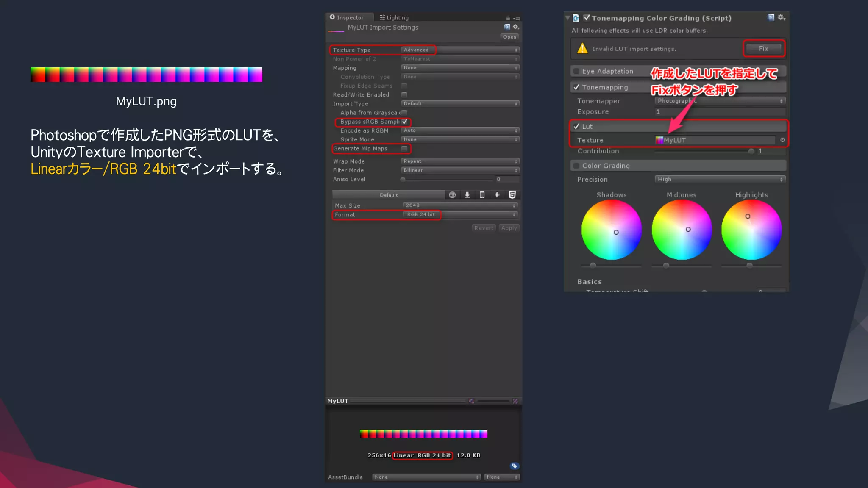
Task: Enable Tonemapping Color Grading script checkbox
Action: coord(587,18)
